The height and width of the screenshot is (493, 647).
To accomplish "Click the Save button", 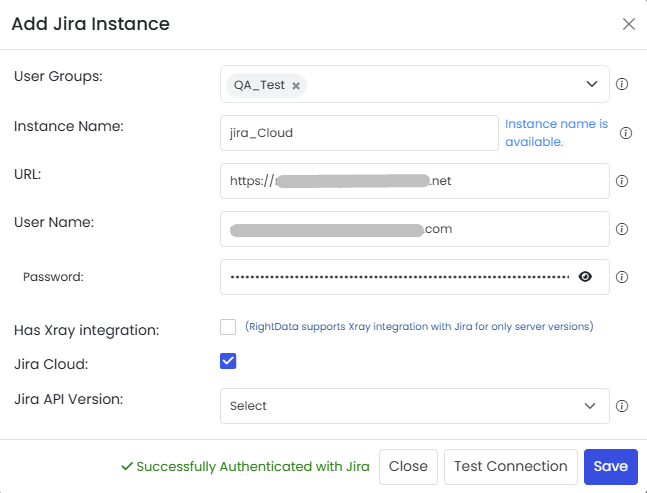I will [611, 467].
